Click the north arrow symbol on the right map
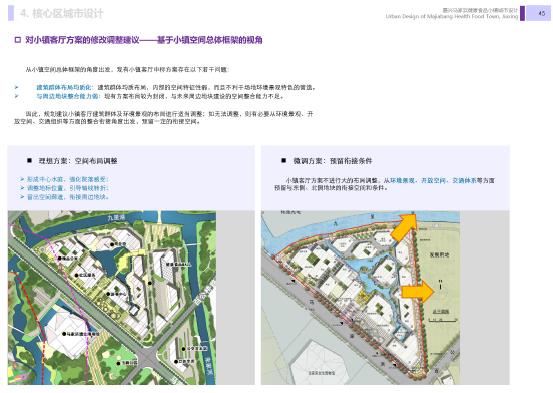 tap(440, 285)
